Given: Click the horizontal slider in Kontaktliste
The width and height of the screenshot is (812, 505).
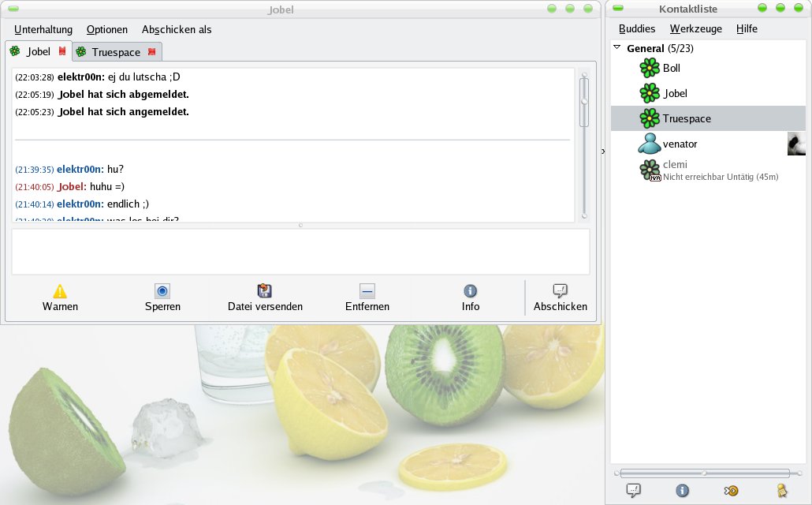Looking at the screenshot, I should [x=706, y=473].
